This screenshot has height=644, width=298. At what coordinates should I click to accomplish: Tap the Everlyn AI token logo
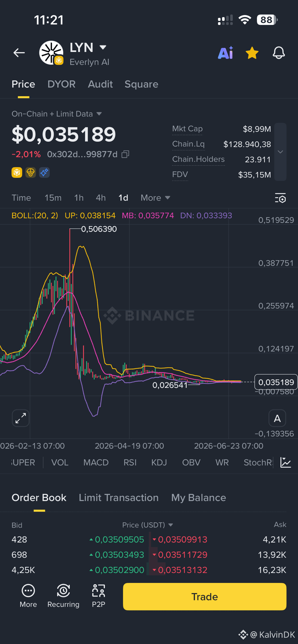51,53
